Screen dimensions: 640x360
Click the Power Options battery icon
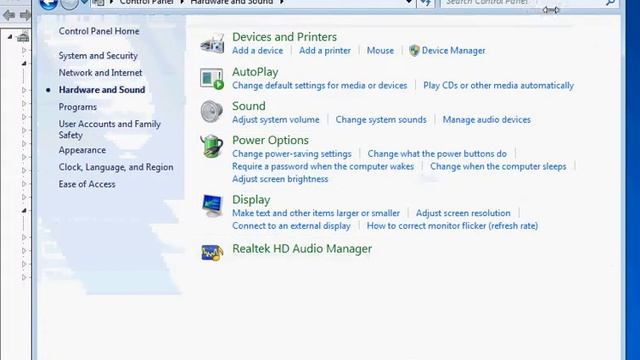212,146
